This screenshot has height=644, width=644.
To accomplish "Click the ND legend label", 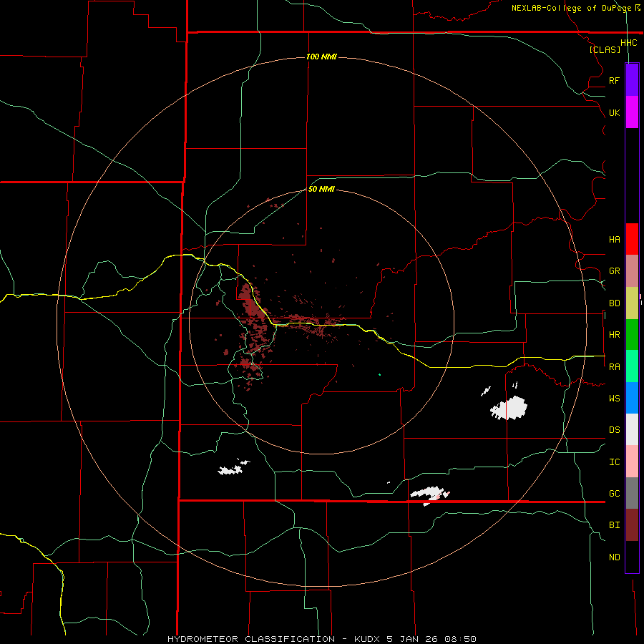I will (614, 557).
